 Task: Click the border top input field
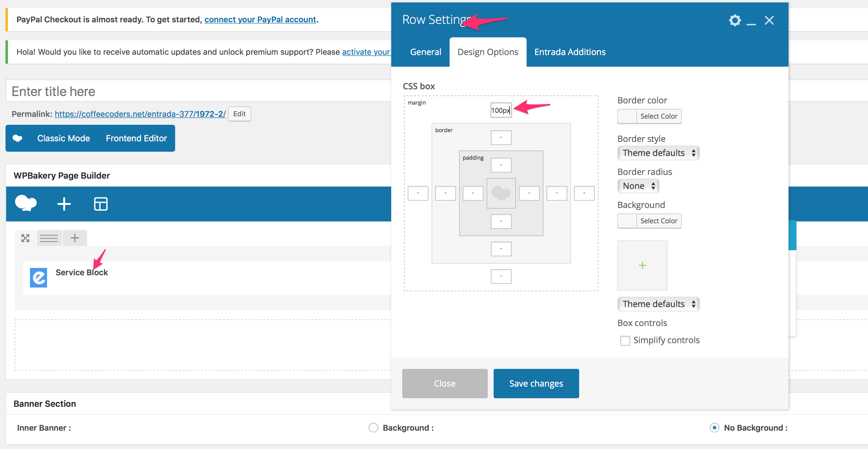(501, 138)
